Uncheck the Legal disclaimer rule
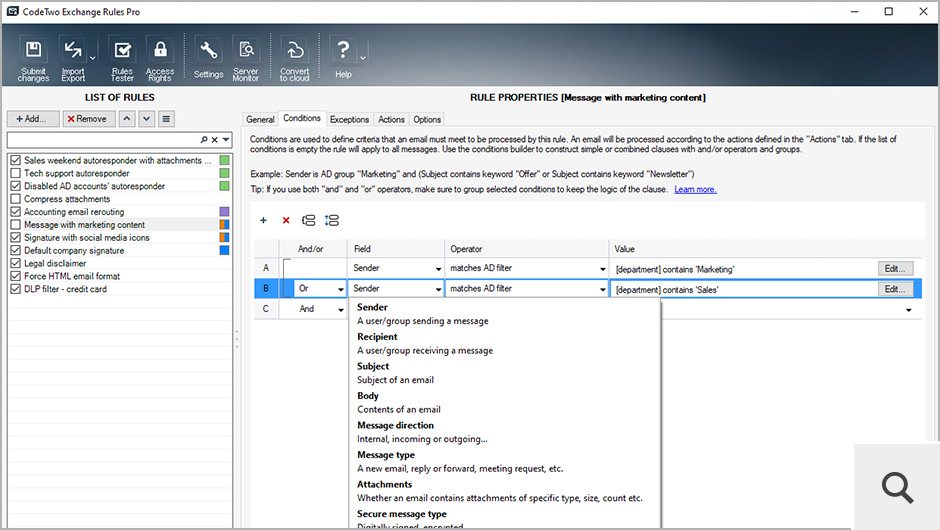Screen dimensions: 940x530 tap(16, 263)
